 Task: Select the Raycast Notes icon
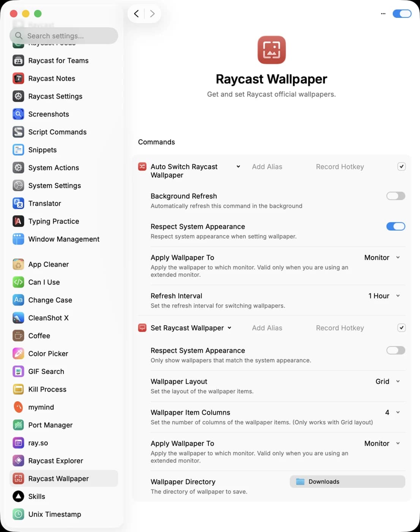coord(18,78)
